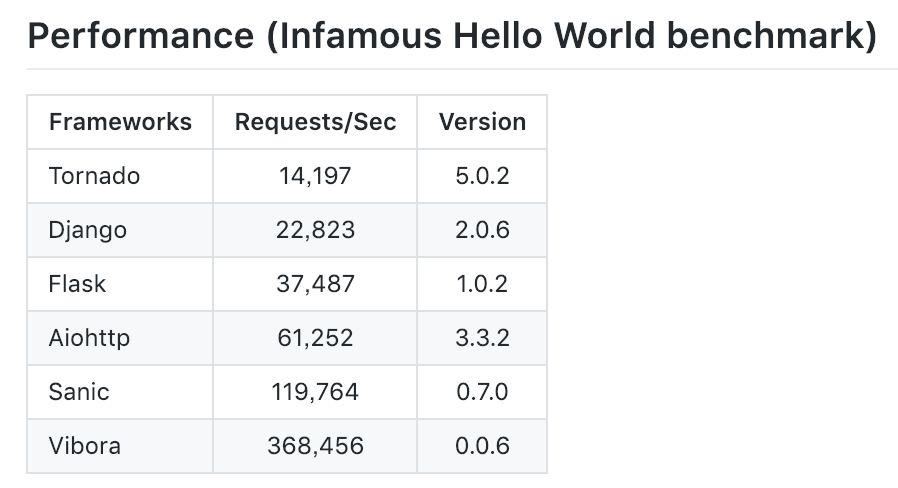Click Vibora's version 0.0.6

click(x=482, y=446)
